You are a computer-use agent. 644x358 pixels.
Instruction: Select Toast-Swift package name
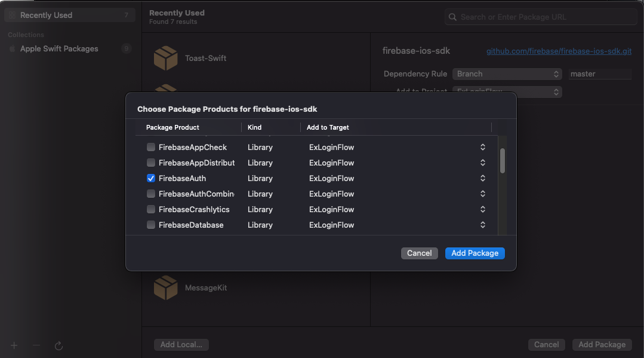click(x=205, y=59)
